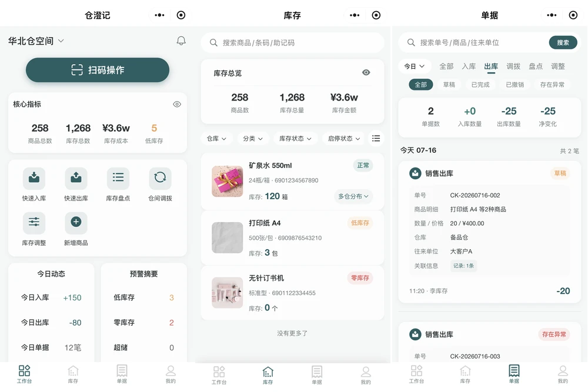Tap the 扫码操作 button
The height and width of the screenshot is (392, 588).
(98, 70)
